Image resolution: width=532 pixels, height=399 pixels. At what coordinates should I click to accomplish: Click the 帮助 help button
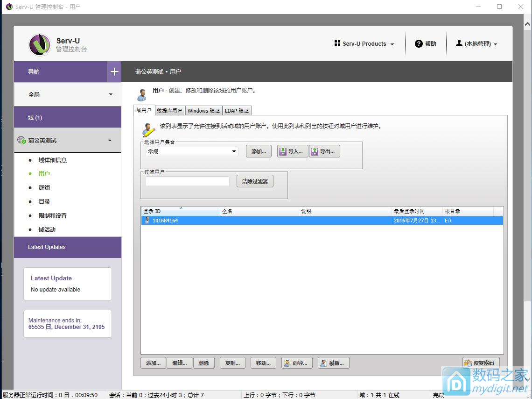coord(426,43)
